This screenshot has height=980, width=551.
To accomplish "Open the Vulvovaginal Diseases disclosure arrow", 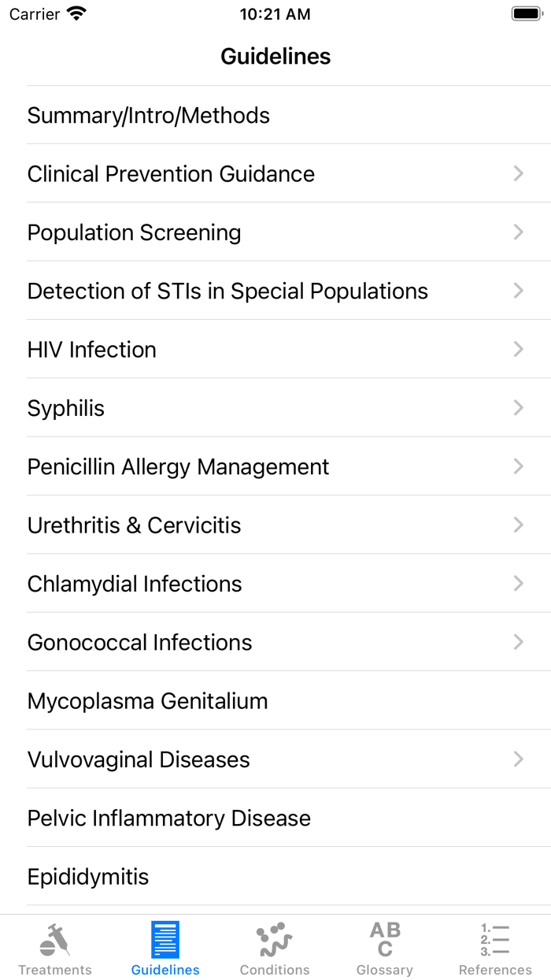I will (x=518, y=759).
